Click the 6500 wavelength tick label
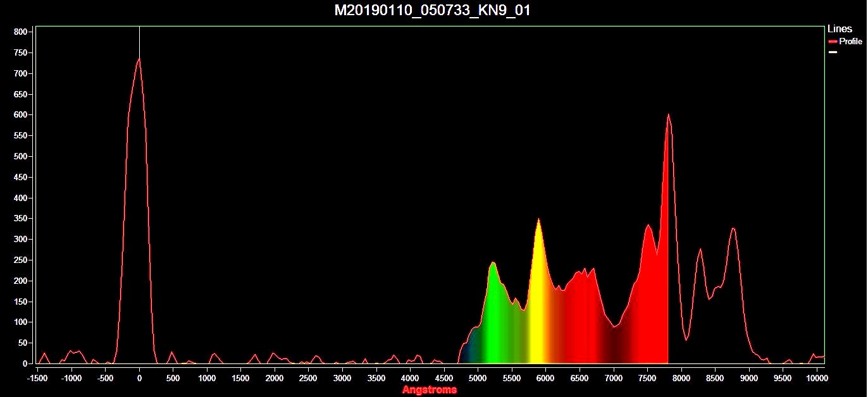Viewport: 868px width, 397px height. 580,378
